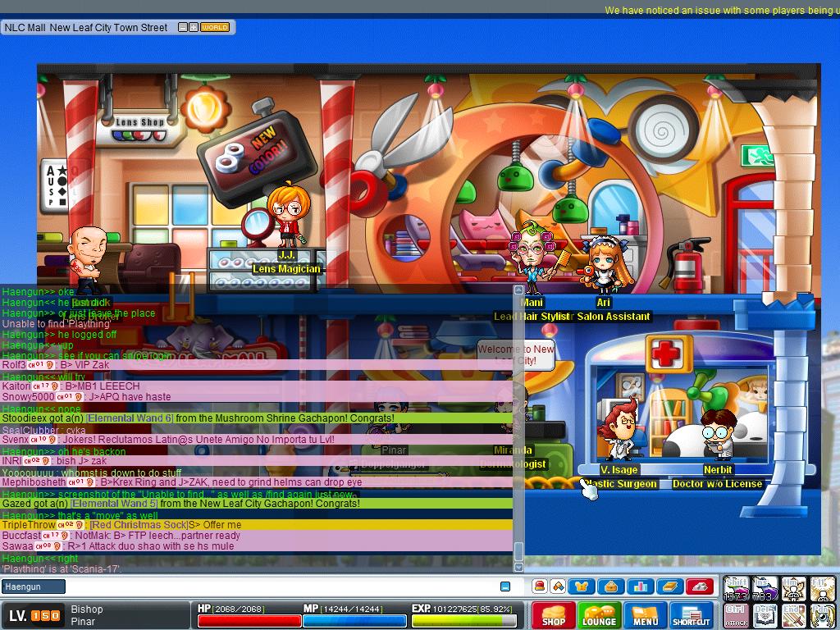Click the chat name Kaitori
Screen dimensions: 840x630
[16, 386]
